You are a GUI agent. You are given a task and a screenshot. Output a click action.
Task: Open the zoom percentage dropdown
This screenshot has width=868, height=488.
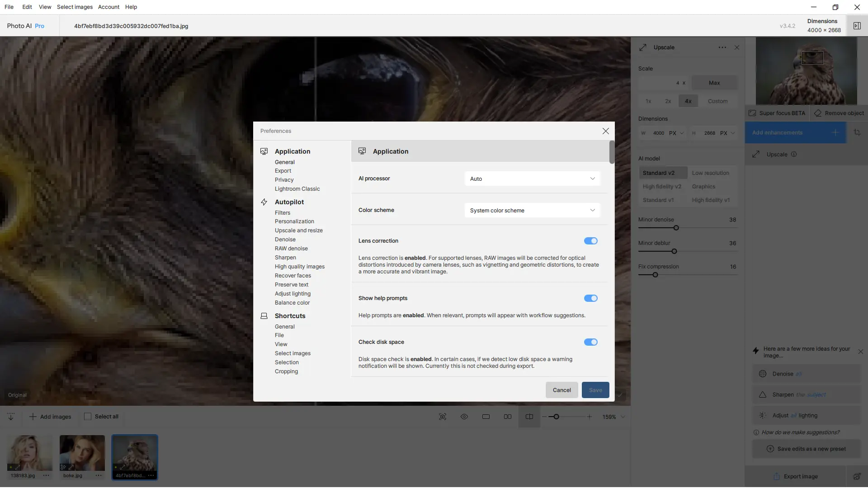[x=623, y=417]
